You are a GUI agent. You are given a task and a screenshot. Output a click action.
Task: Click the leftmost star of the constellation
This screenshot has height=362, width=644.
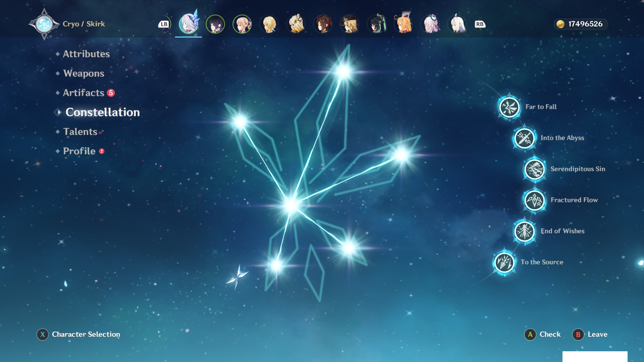[x=240, y=122]
